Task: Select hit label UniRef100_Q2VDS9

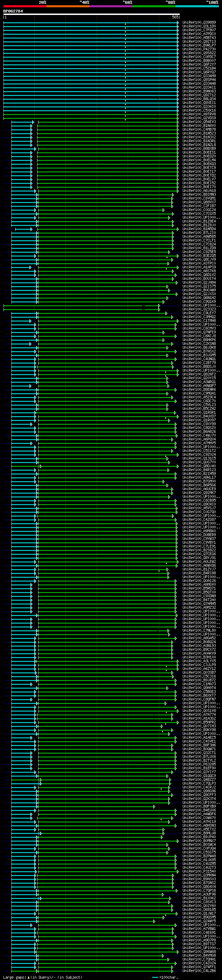Action: pos(199,118)
